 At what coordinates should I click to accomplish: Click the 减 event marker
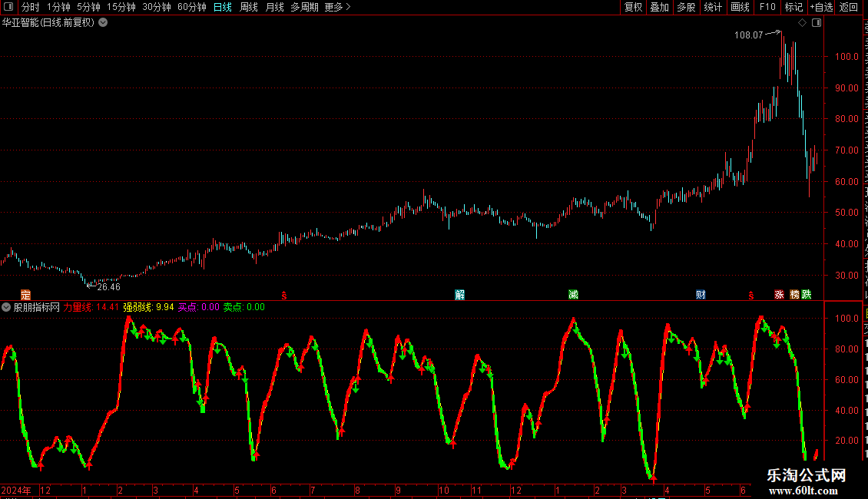(x=573, y=295)
